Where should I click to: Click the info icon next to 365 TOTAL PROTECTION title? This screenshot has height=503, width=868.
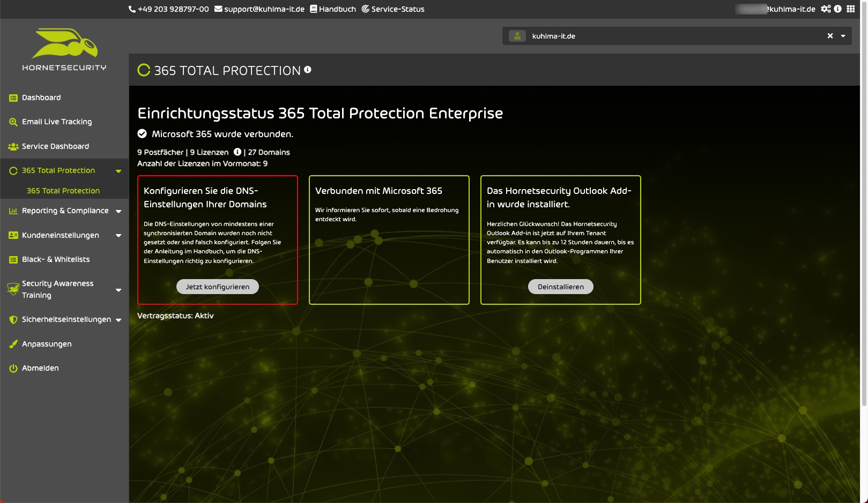(x=308, y=70)
